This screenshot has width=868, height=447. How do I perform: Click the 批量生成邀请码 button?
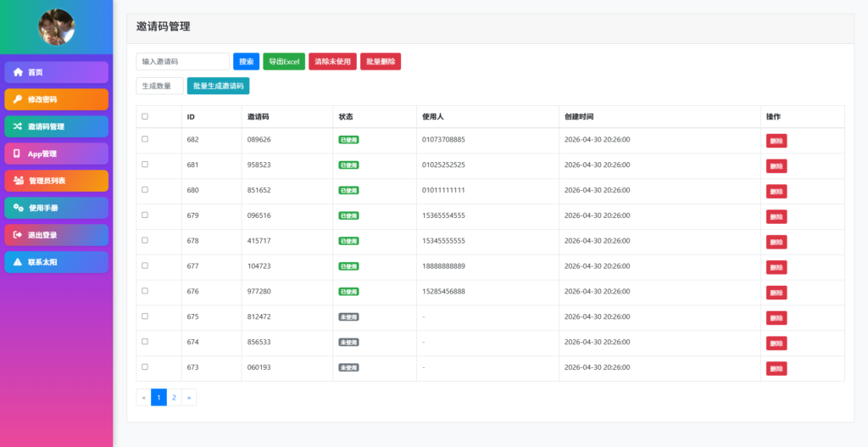point(218,86)
